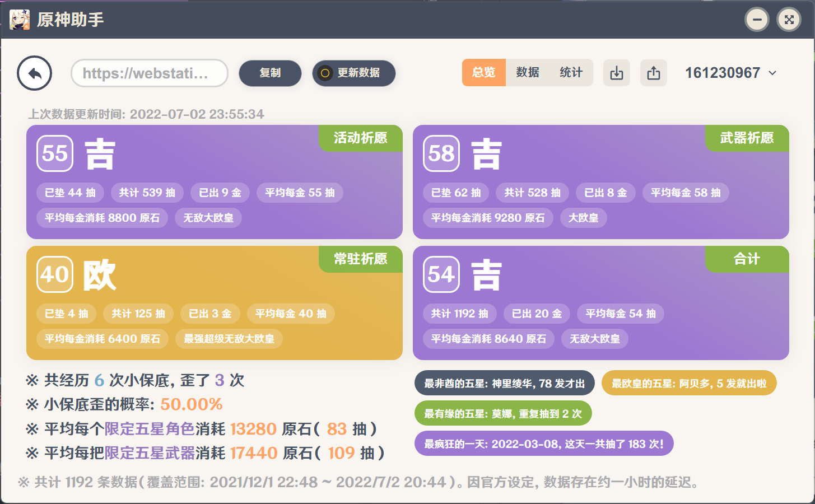Select the 常驻祈愿 card label
Screen dimensions: 815x504
point(360,259)
